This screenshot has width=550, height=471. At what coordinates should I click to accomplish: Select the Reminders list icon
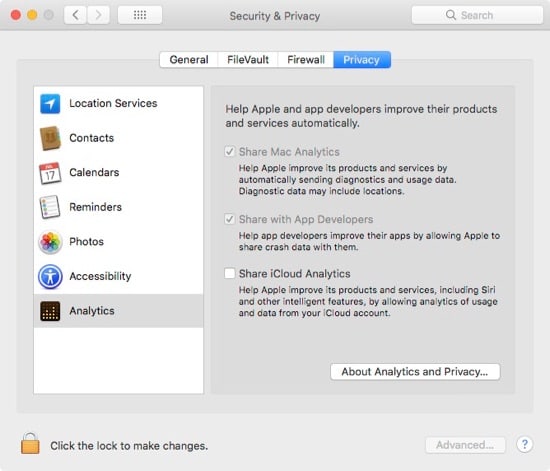[x=49, y=207]
